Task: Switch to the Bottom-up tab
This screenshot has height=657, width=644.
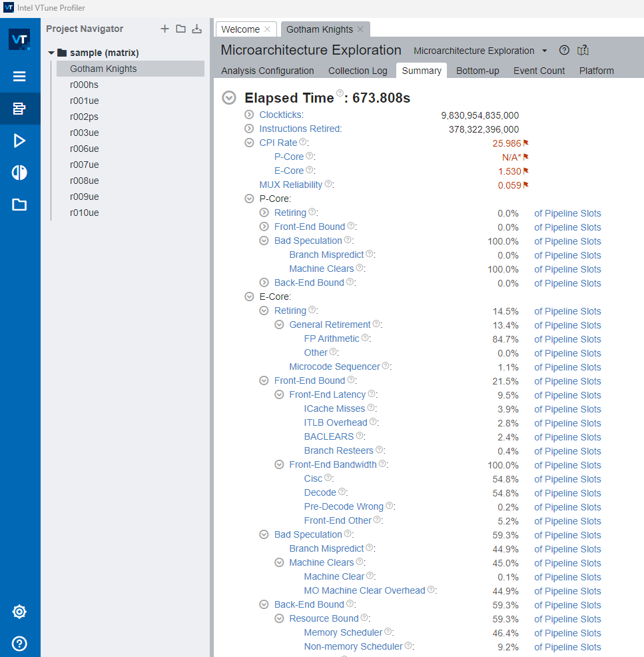Action: (x=477, y=71)
